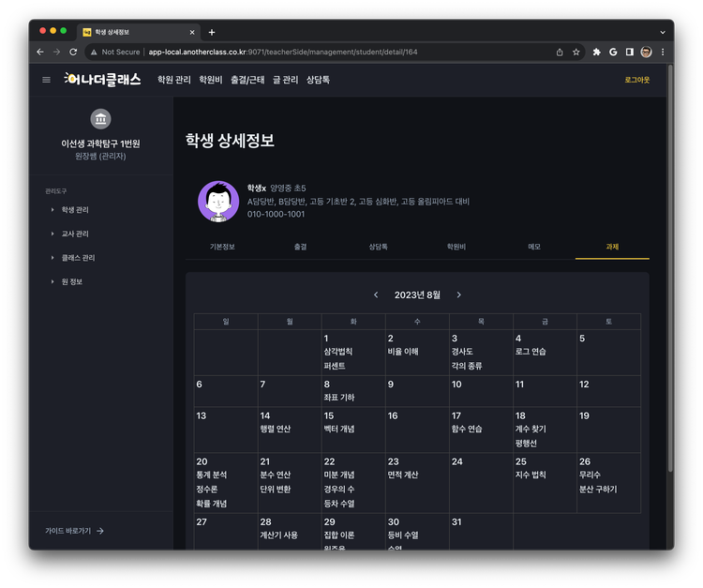
Task: Bookmark this page with star icon
Action: [576, 52]
